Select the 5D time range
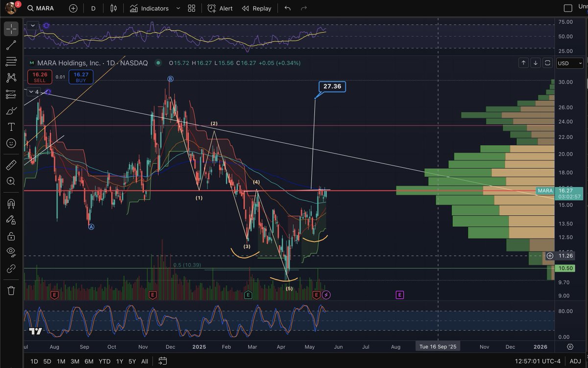 point(47,362)
